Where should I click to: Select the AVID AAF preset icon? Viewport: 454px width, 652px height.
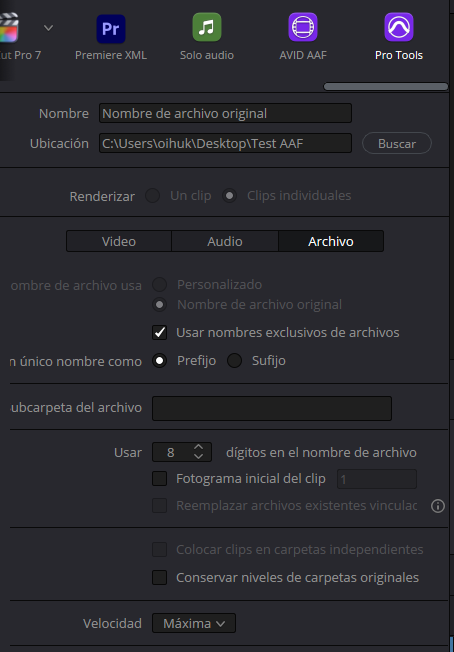click(x=303, y=27)
